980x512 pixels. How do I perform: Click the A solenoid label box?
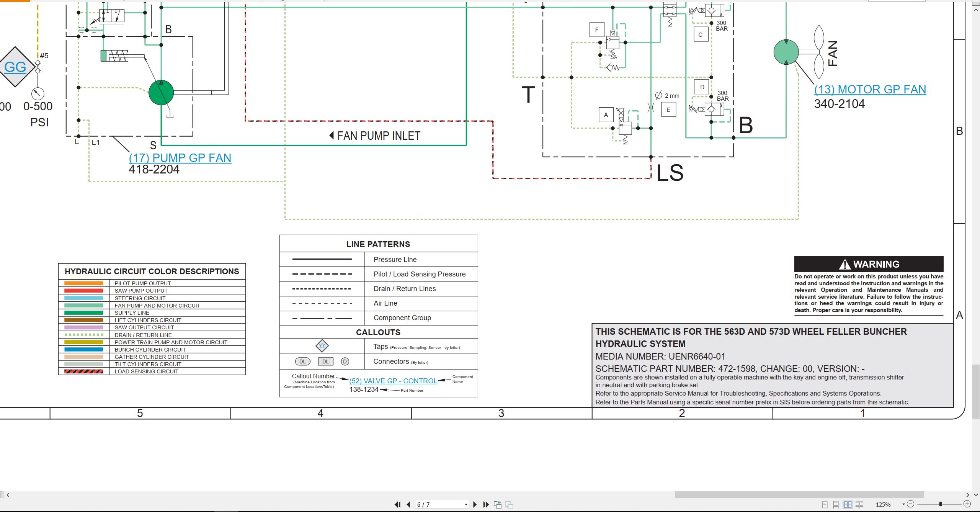click(x=606, y=115)
